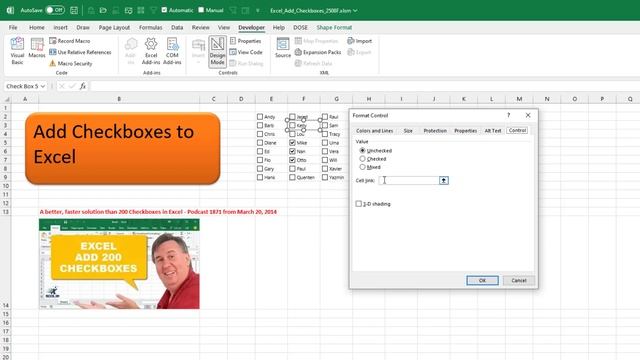640x360 pixels.
Task: Tick the Quenten checkbox
Action: (x=292, y=178)
